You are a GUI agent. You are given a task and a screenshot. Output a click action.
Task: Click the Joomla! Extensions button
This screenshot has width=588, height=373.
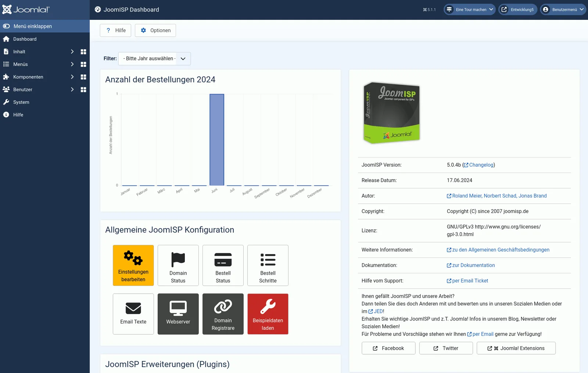coord(516,348)
